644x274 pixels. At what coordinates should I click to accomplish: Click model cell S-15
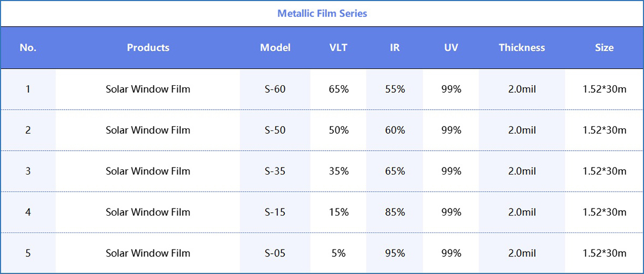pyautogui.click(x=275, y=212)
